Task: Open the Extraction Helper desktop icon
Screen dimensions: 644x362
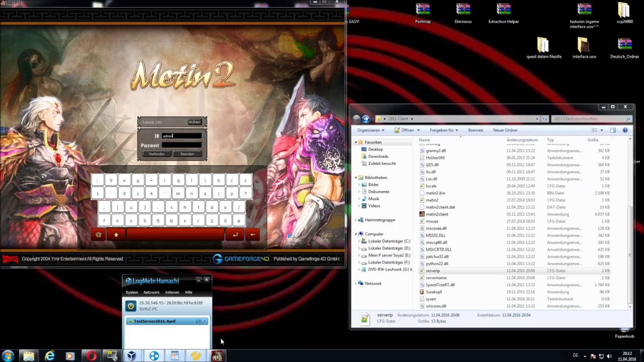Action: (x=504, y=14)
